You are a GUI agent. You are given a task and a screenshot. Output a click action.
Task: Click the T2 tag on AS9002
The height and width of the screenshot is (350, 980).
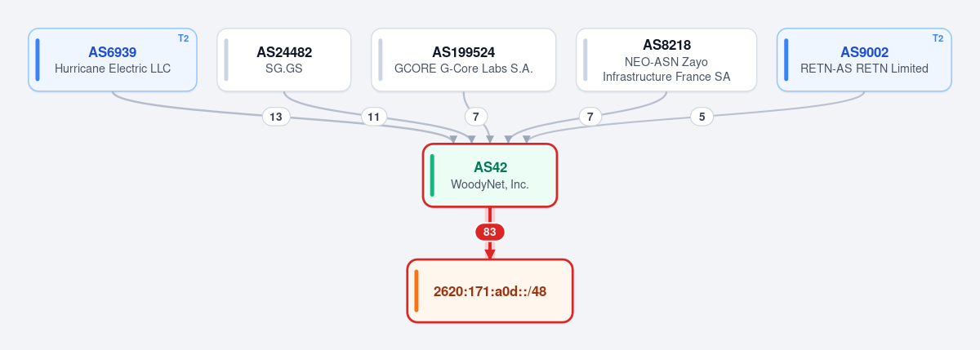(x=938, y=38)
